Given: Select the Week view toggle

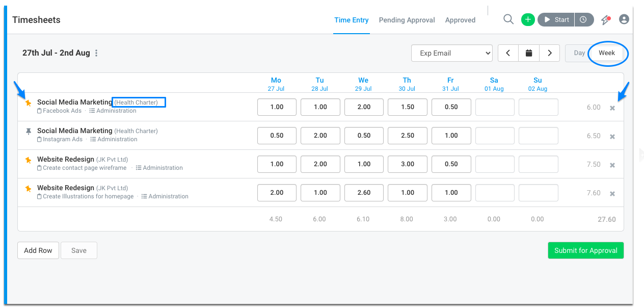Looking at the screenshot, I should point(607,53).
